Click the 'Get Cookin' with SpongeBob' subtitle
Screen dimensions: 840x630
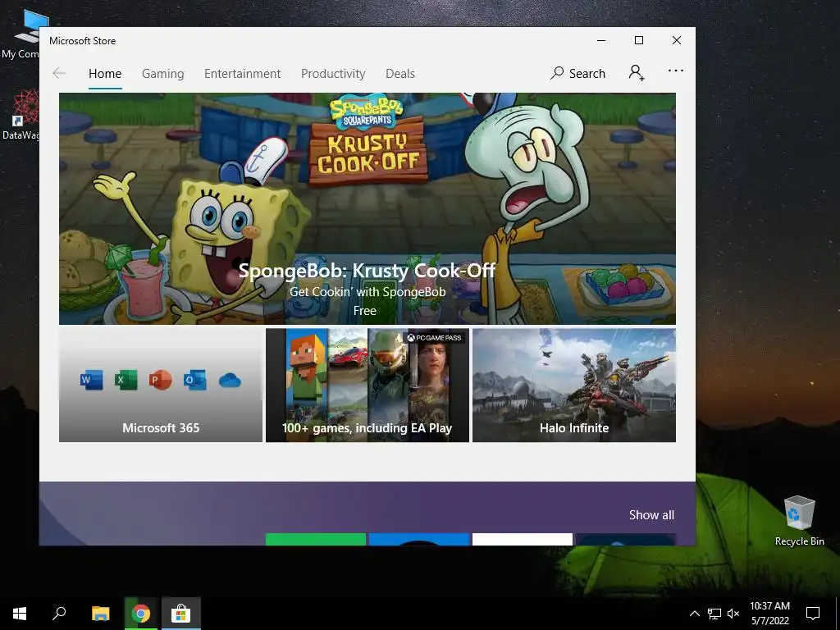coord(367,292)
